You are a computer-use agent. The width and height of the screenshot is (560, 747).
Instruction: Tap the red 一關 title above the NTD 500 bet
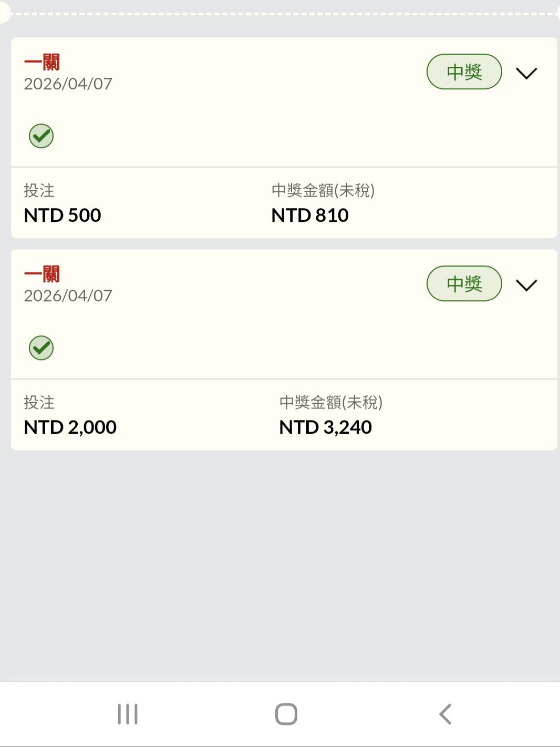click(x=42, y=62)
